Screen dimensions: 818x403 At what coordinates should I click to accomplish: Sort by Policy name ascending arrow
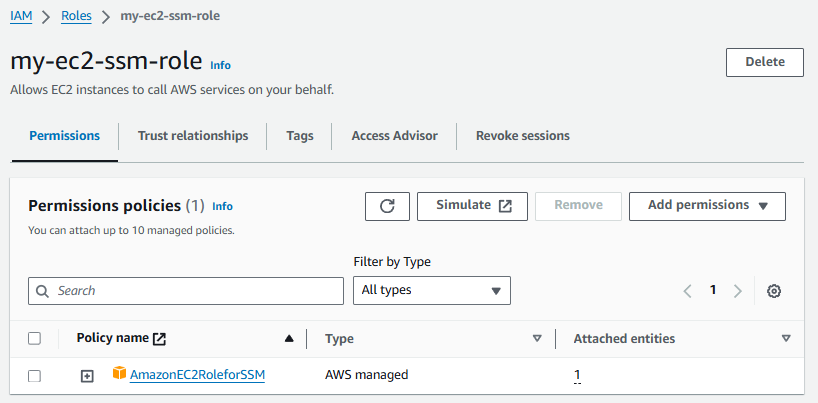[289, 338]
